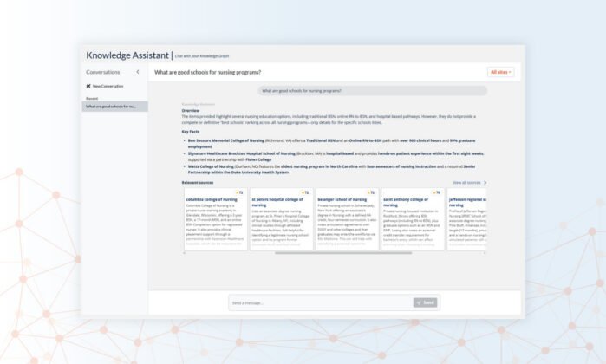The image size is (606, 364).
Task: Click the left arrow of sources scrollbar
Action: (x=185, y=253)
